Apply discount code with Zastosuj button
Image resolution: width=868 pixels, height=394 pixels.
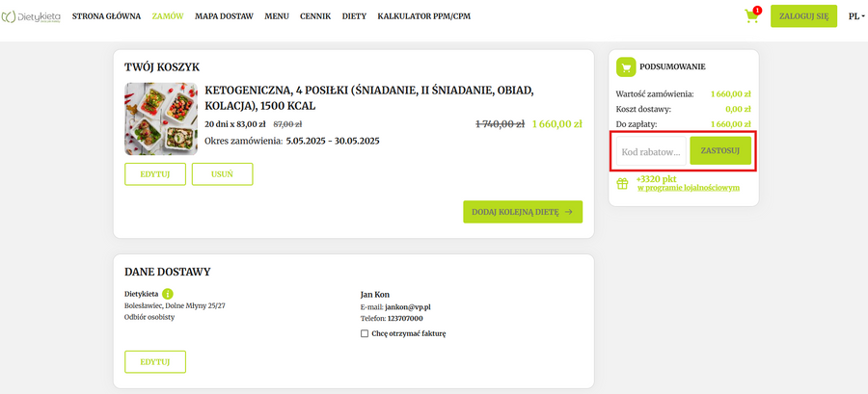tap(720, 151)
